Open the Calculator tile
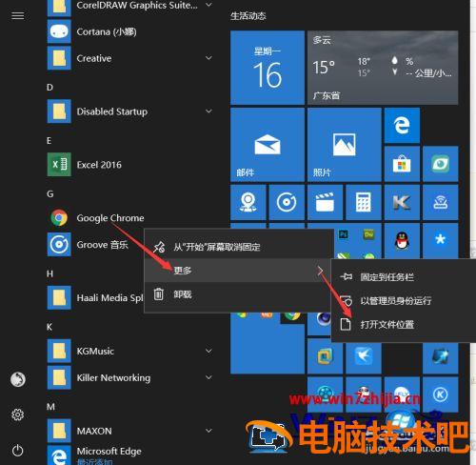Viewport: 476px width, 465px height. coord(364,202)
